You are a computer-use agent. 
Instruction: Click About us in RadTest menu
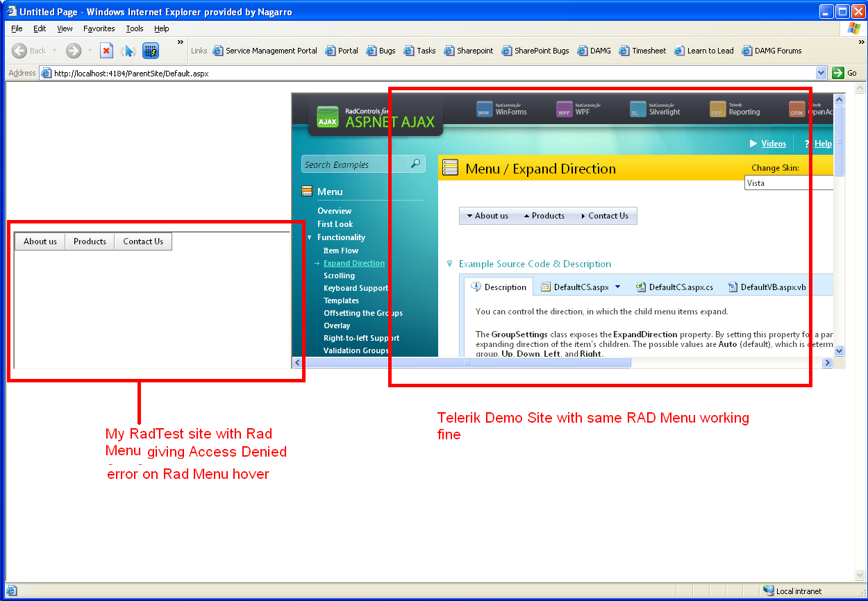point(40,242)
